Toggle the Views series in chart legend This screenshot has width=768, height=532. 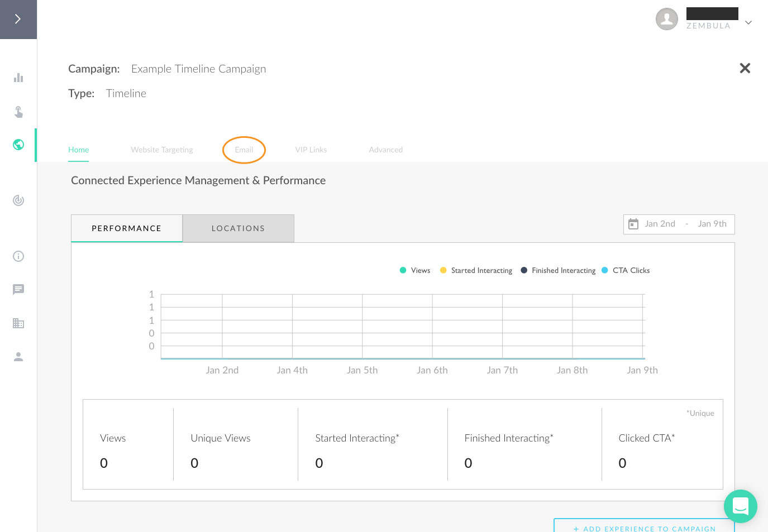[x=415, y=270]
